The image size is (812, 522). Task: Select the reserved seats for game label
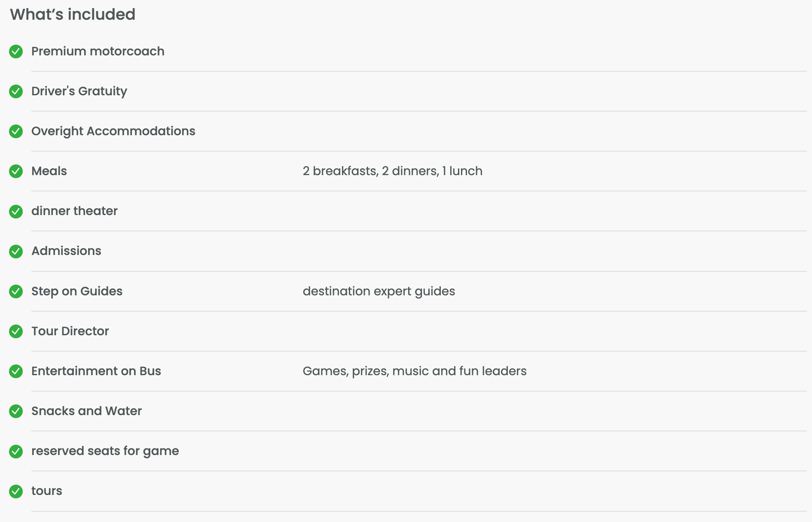(105, 451)
